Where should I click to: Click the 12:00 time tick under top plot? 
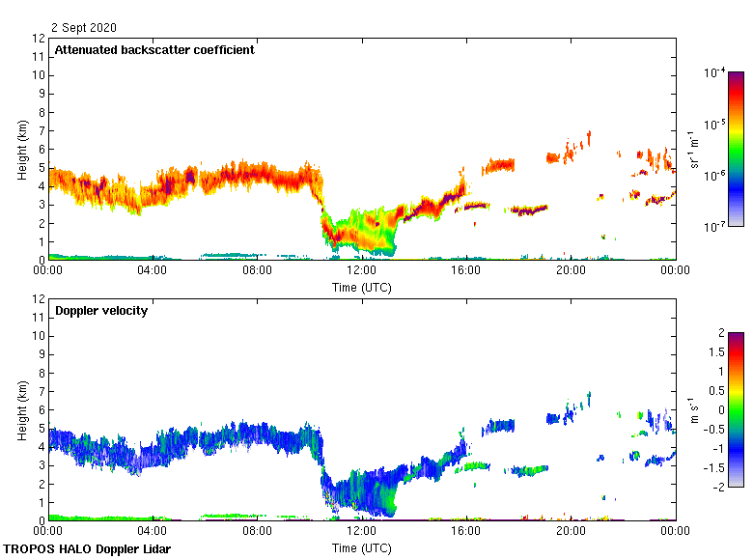click(361, 272)
